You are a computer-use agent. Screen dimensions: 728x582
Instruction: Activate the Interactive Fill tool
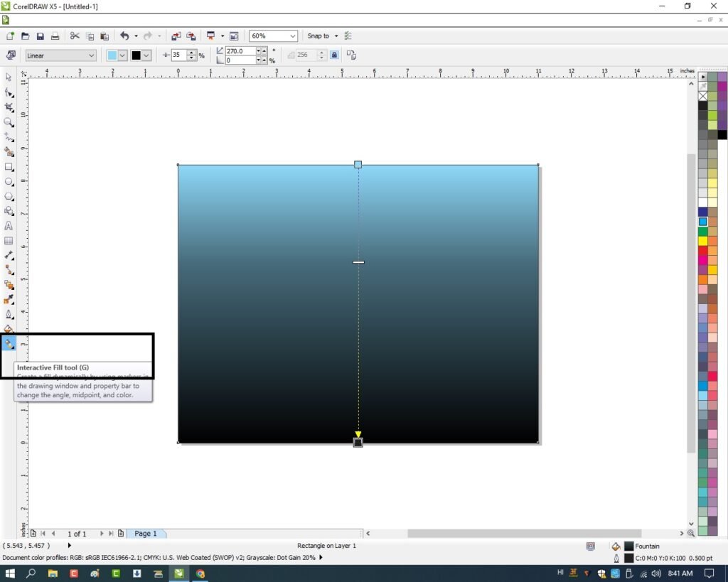(9, 344)
